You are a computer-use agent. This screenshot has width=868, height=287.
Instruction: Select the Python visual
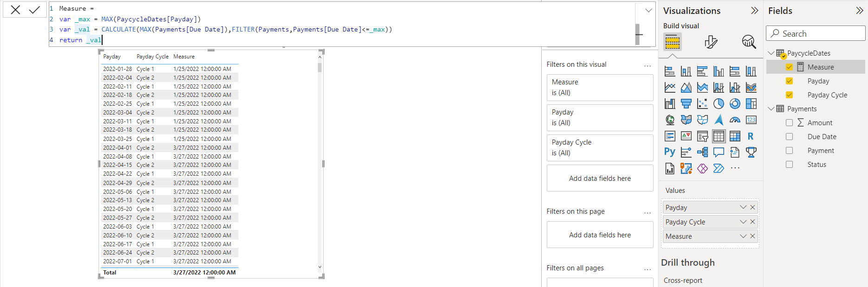point(670,152)
